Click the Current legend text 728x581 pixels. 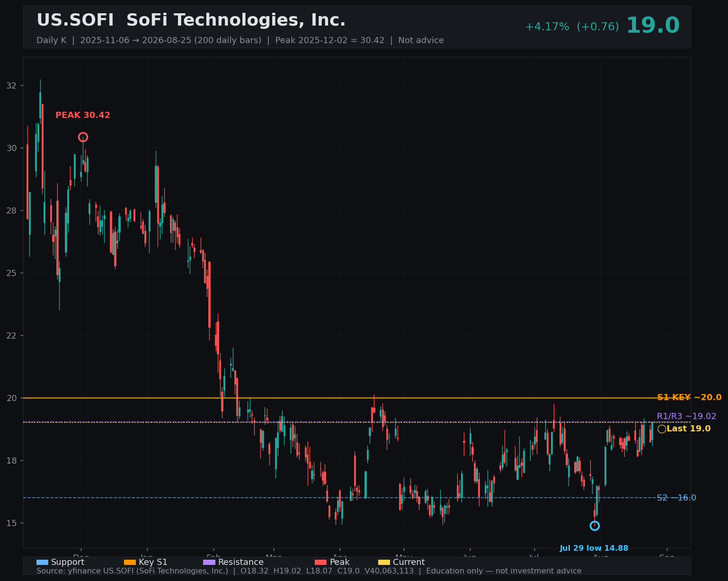coord(409,563)
